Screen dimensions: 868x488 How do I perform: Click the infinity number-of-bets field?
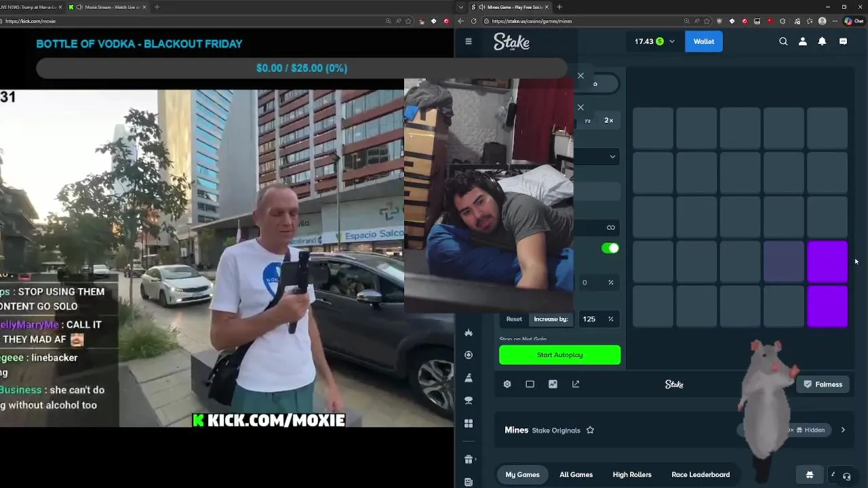pos(597,228)
